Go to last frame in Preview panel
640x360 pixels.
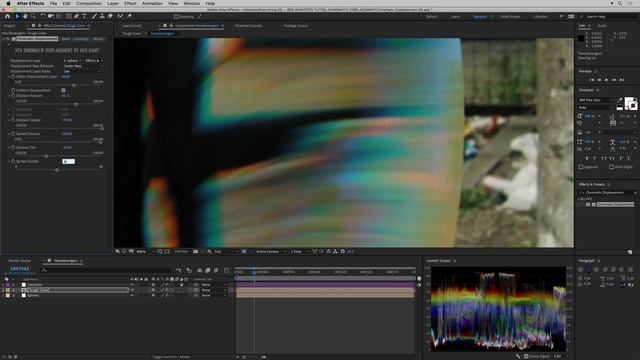click(622, 80)
